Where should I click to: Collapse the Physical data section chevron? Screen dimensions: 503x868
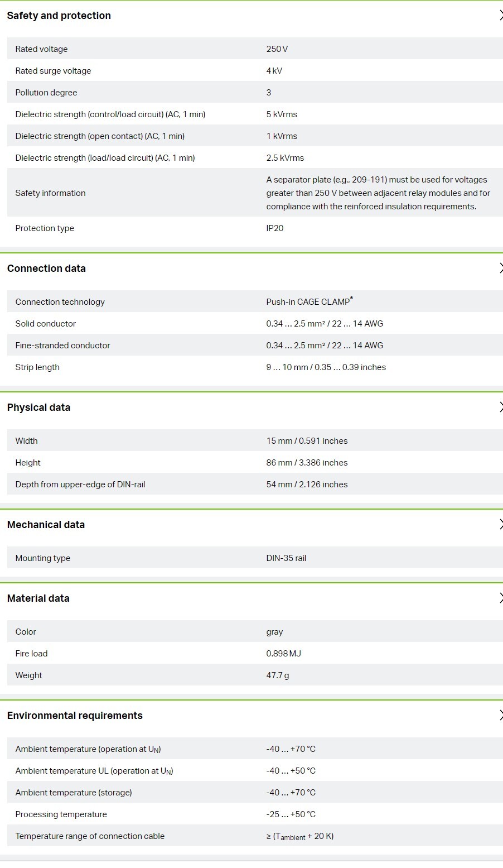click(x=500, y=407)
